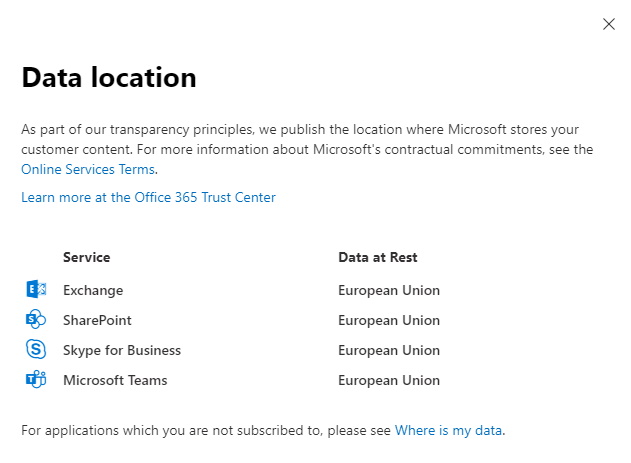Click the Service column header
This screenshot has height=463, width=631.
(87, 257)
